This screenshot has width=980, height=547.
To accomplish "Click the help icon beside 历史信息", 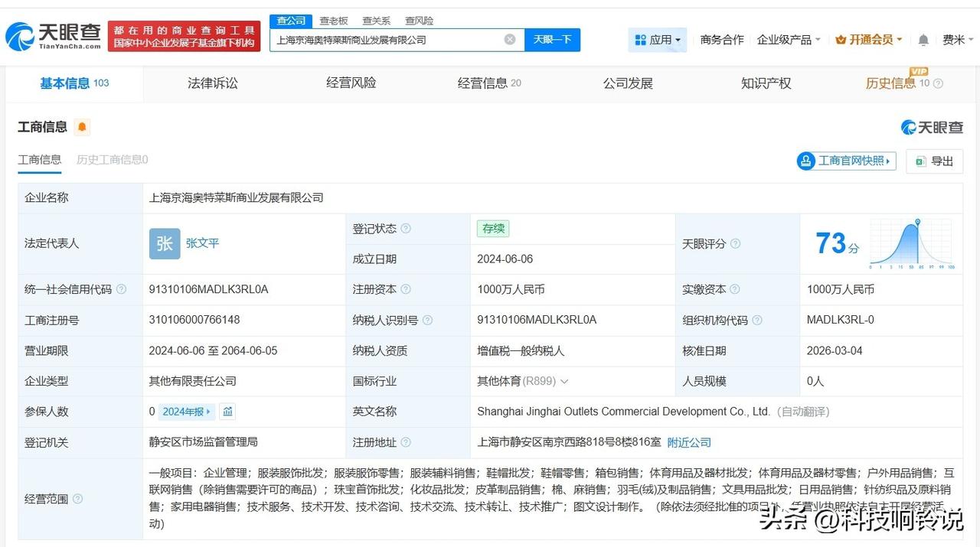I will coord(938,83).
